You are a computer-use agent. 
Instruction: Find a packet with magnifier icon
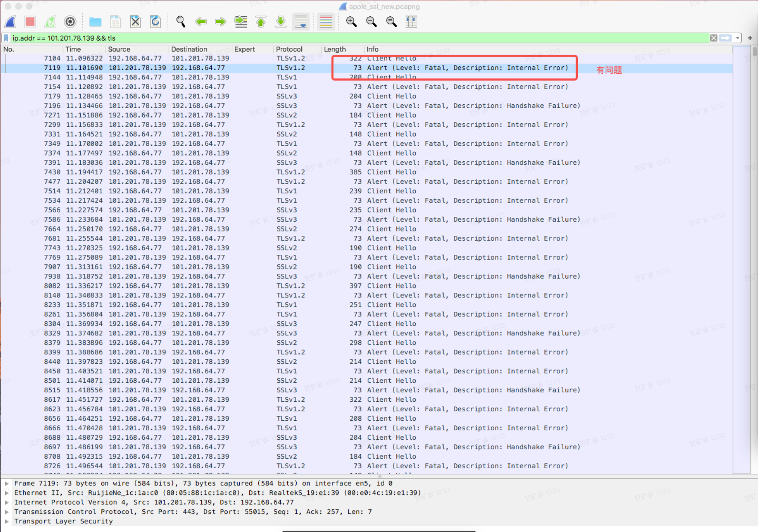[181, 22]
